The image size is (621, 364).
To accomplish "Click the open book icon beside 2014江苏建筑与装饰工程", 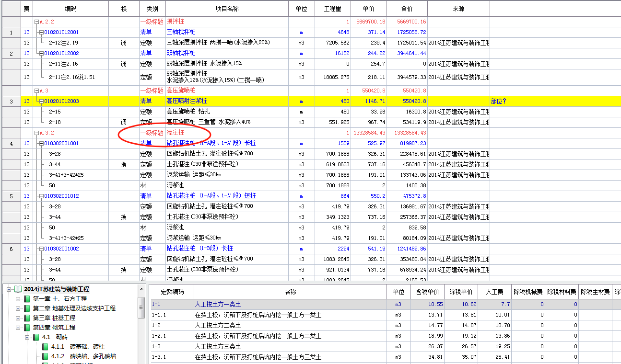I will [18, 289].
